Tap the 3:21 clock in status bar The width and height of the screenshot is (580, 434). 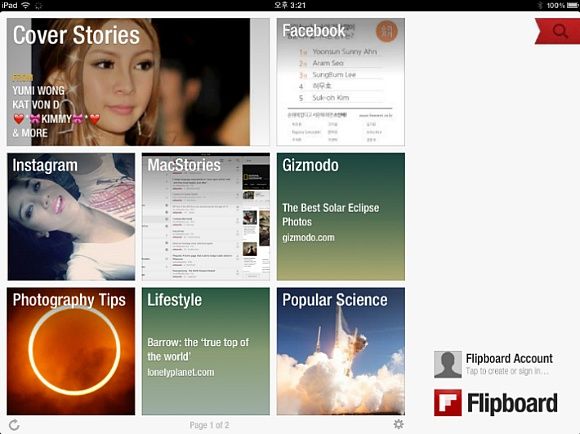click(290, 5)
